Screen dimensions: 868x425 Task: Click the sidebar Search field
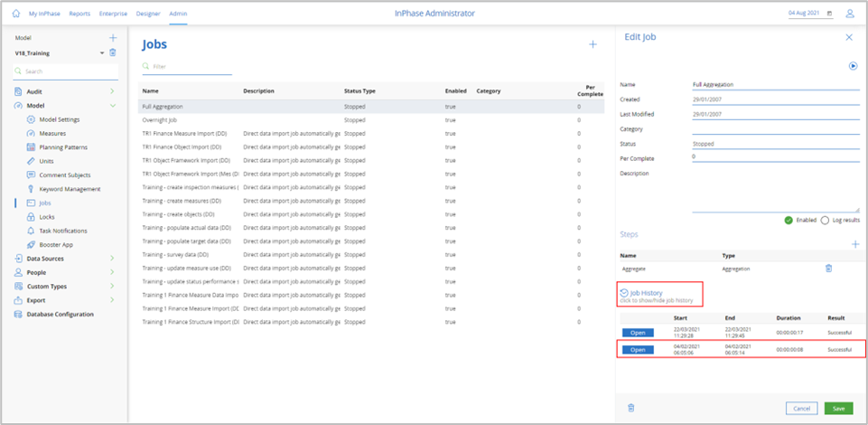coord(65,71)
